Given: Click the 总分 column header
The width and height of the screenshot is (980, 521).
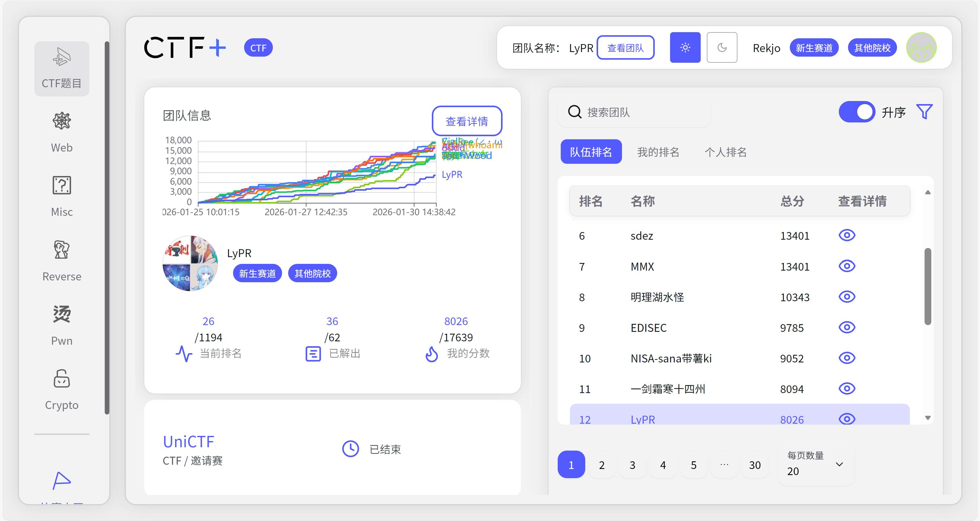Looking at the screenshot, I should point(793,201).
